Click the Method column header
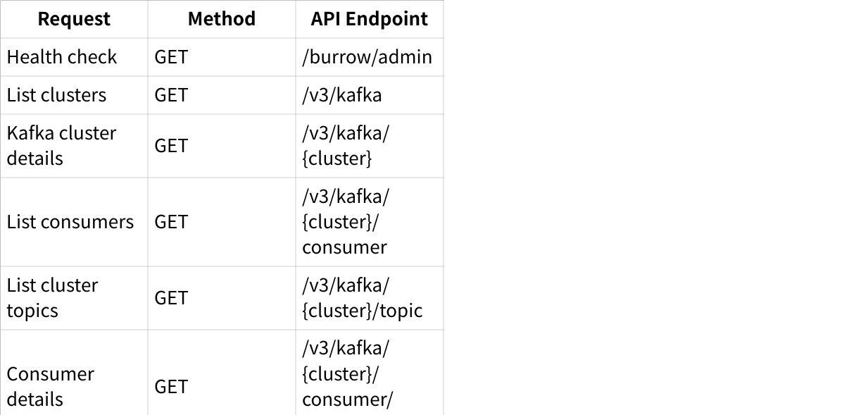Viewport: 868px width, 415px height. [221, 19]
